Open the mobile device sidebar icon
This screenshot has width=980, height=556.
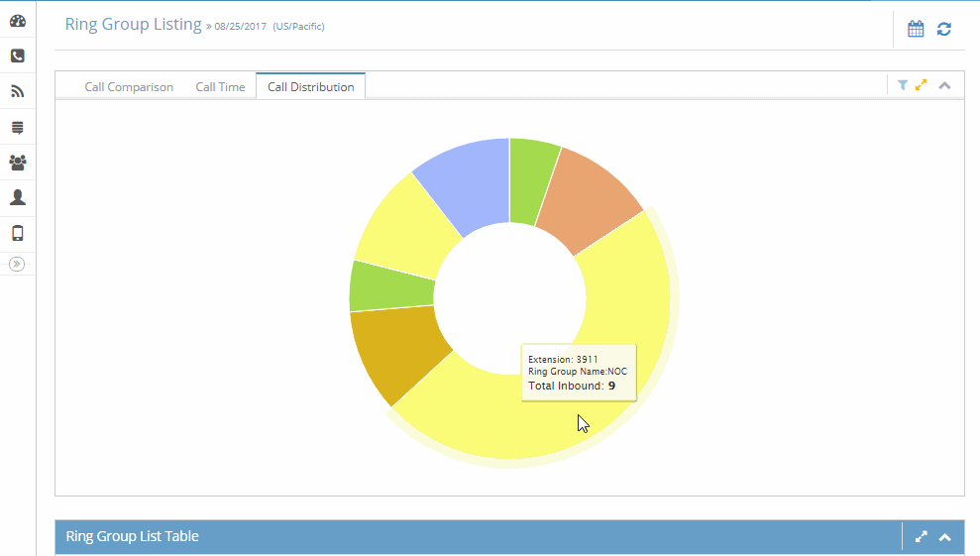click(x=18, y=233)
